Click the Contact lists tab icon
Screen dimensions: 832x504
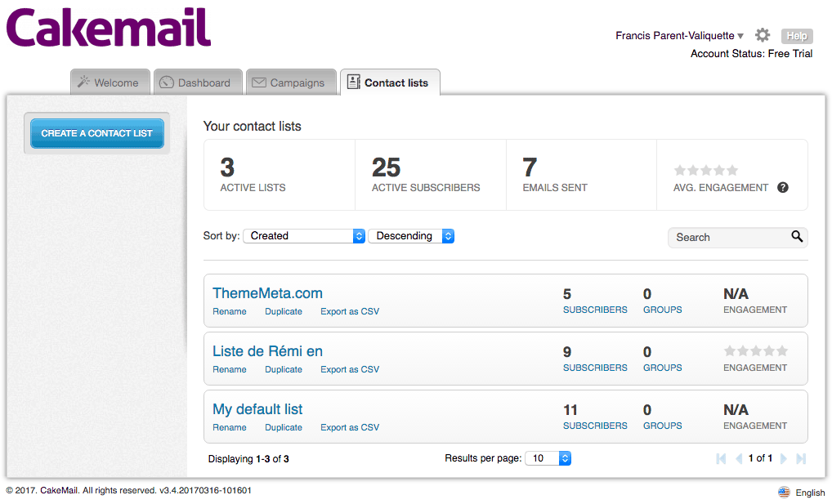[353, 82]
